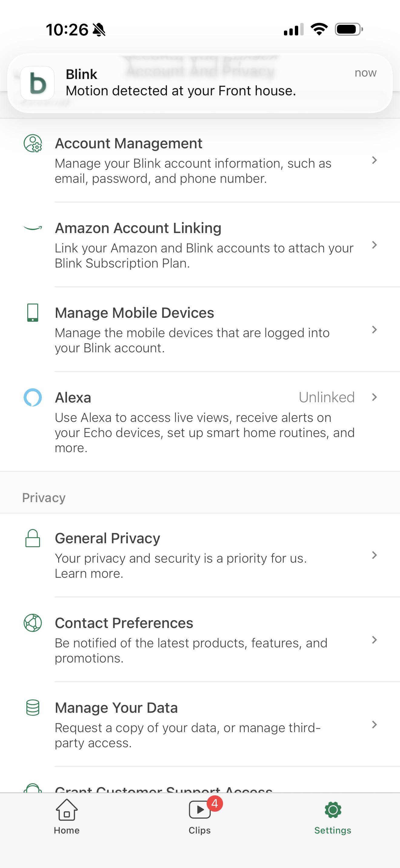Open Contact Preferences title
The width and height of the screenshot is (400, 868).
pyautogui.click(x=124, y=623)
